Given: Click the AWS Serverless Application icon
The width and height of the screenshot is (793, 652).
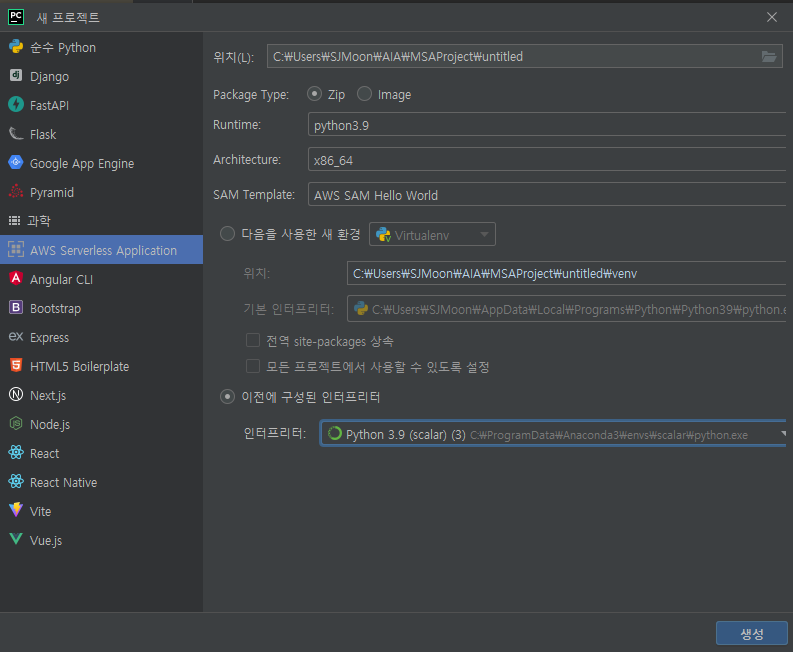Looking at the screenshot, I should click(x=16, y=249).
